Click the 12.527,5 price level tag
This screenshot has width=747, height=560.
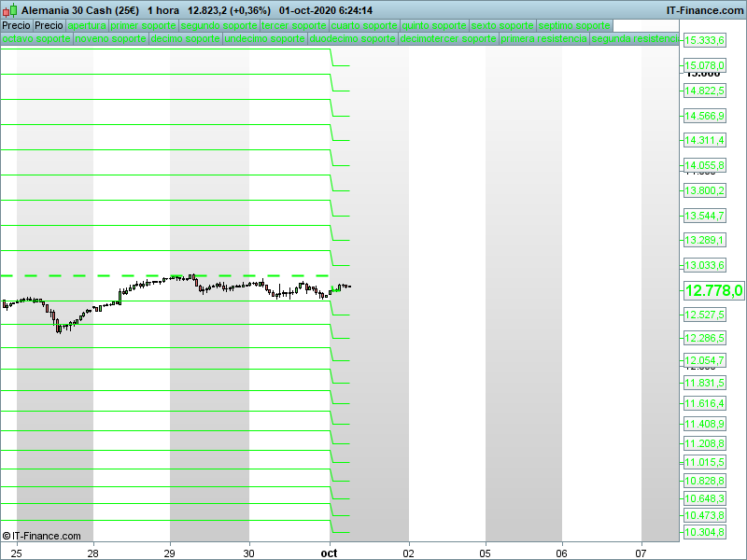coord(705,315)
